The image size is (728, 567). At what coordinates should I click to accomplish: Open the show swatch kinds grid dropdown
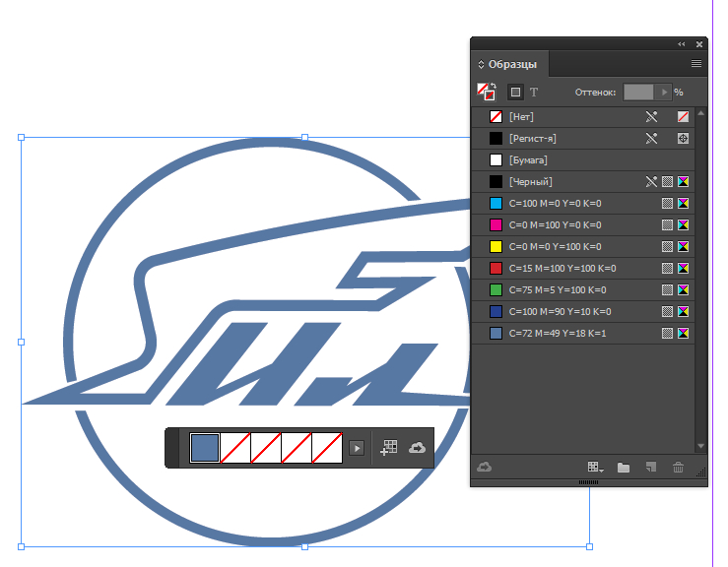(x=595, y=468)
